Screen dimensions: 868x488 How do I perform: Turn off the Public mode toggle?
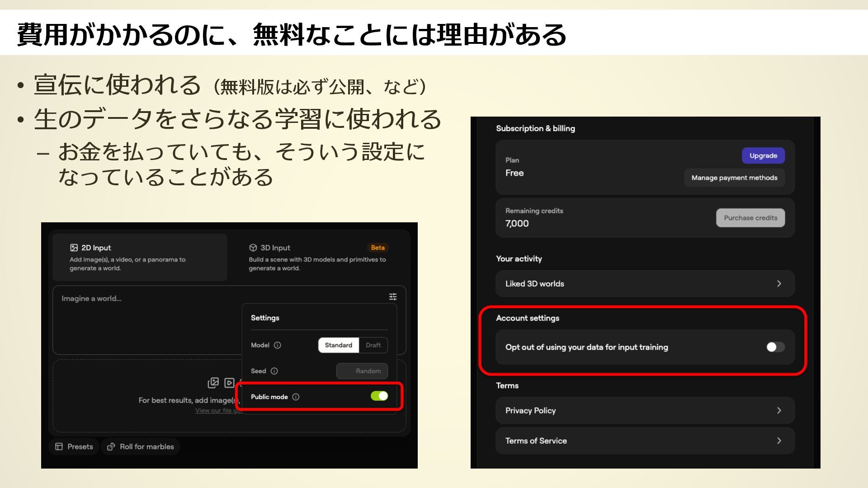click(x=379, y=396)
